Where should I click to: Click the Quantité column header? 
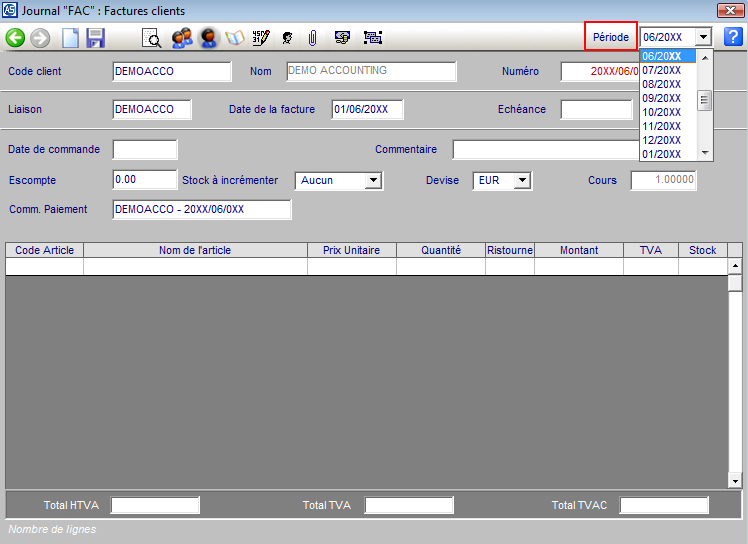(x=441, y=250)
